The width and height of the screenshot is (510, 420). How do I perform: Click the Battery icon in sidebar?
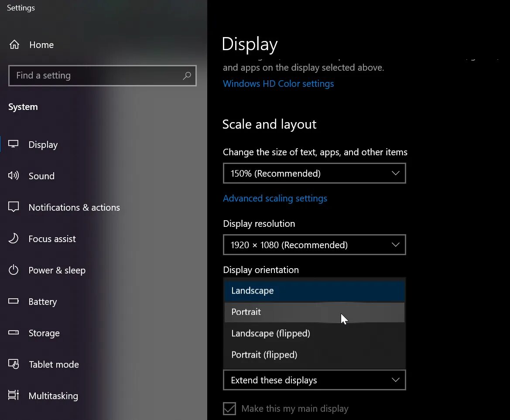[14, 301]
